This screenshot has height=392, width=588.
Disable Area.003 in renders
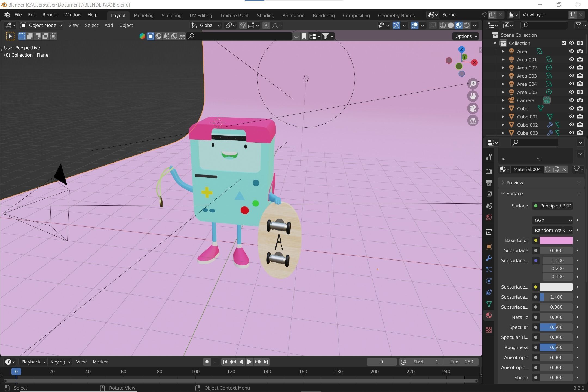click(580, 76)
